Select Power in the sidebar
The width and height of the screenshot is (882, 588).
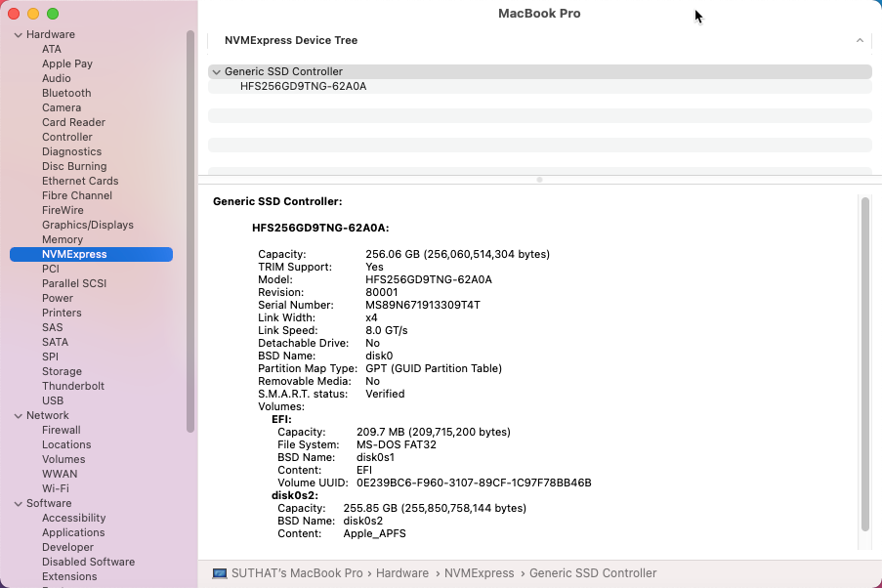click(58, 298)
